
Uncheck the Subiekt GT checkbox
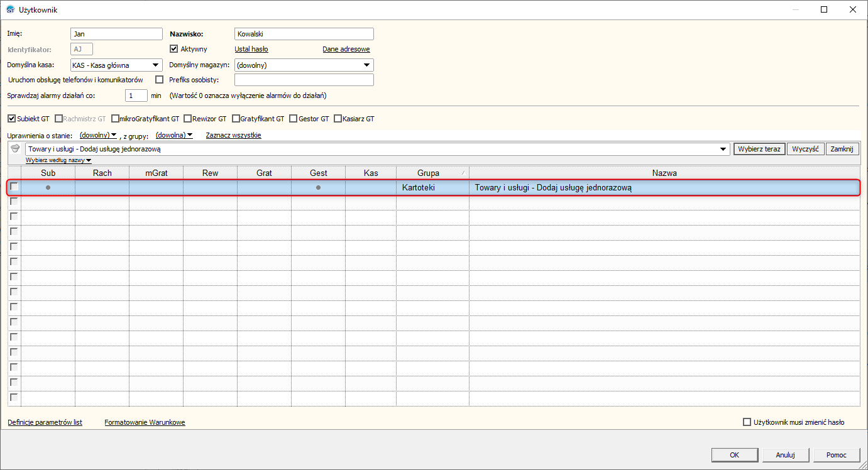11,118
